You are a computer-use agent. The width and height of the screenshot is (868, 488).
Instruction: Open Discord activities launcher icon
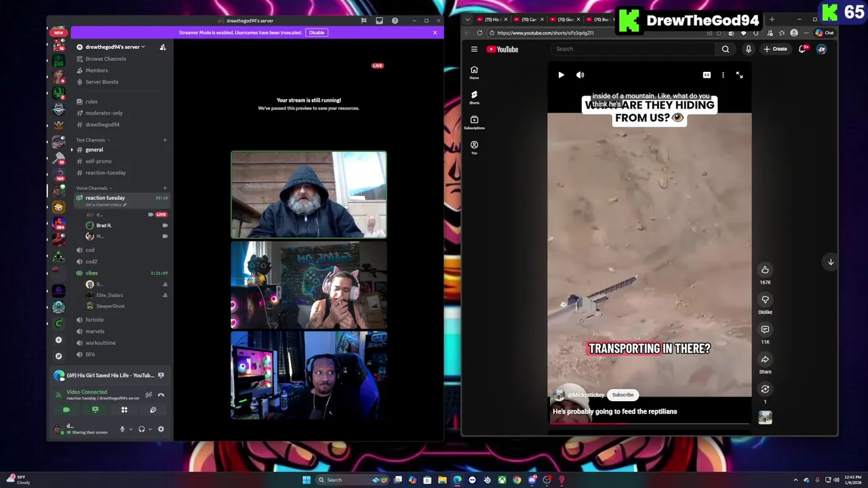[124, 409]
